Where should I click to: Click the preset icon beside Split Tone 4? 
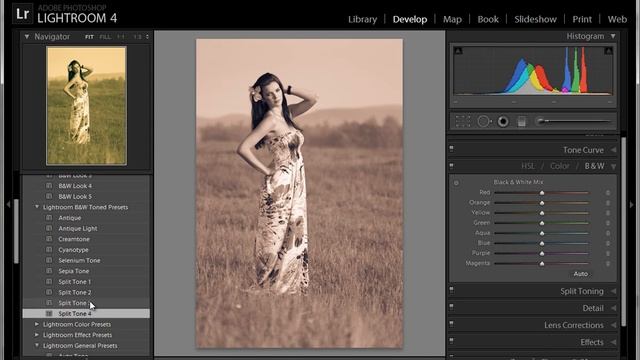click(x=49, y=313)
